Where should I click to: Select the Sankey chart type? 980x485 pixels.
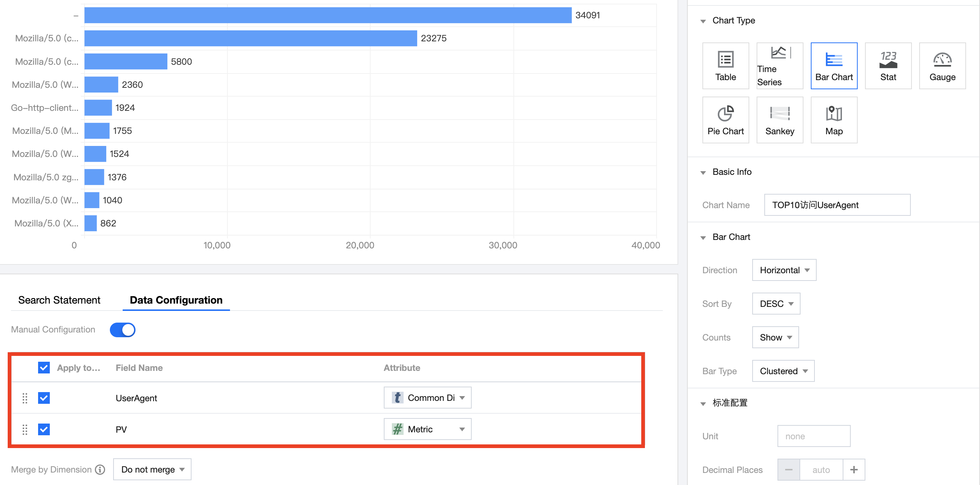point(779,120)
